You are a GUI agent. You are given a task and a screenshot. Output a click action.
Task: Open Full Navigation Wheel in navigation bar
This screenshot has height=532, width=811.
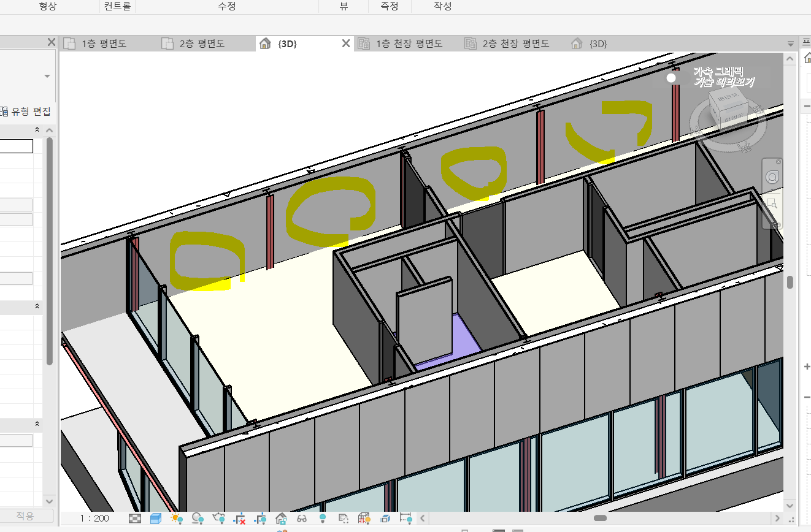772,178
